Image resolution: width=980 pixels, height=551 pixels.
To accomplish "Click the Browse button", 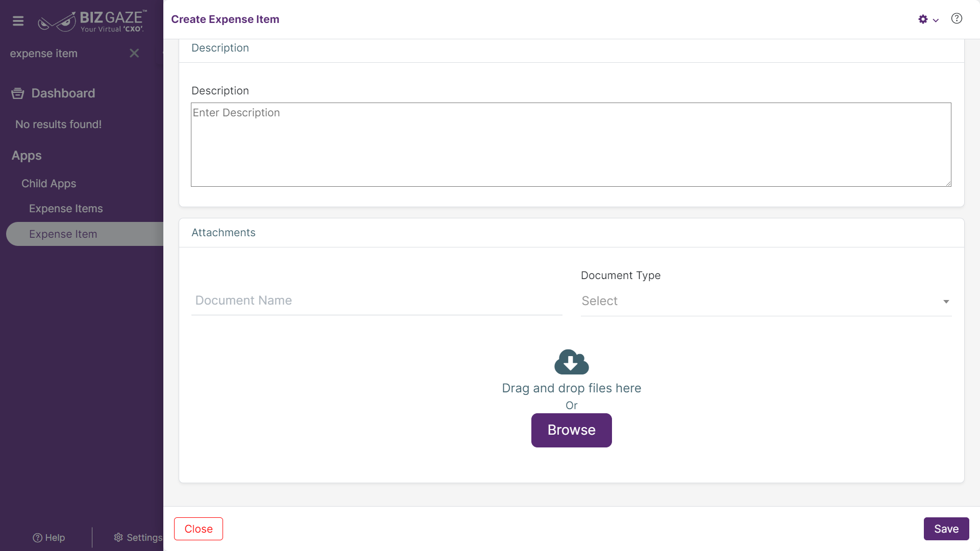I will [572, 430].
